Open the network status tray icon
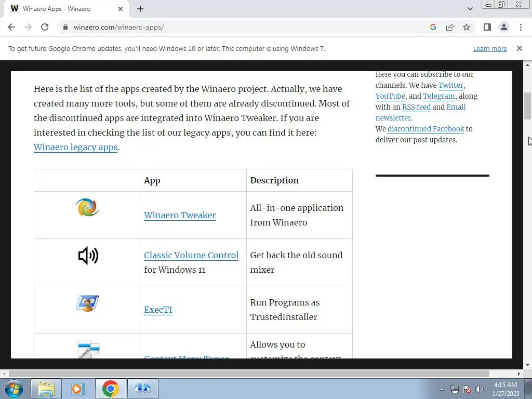The width and height of the screenshot is (532, 399). coord(454,389)
